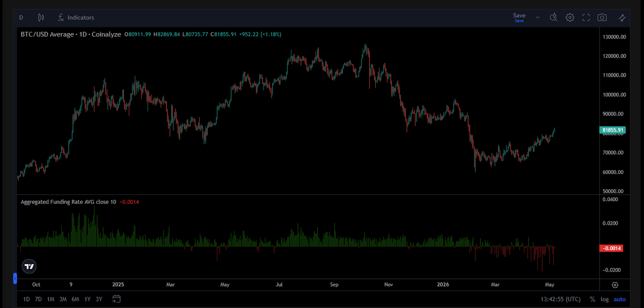Click the Nov time axis label
Viewport: 644px width, 308px height.
[389, 284]
